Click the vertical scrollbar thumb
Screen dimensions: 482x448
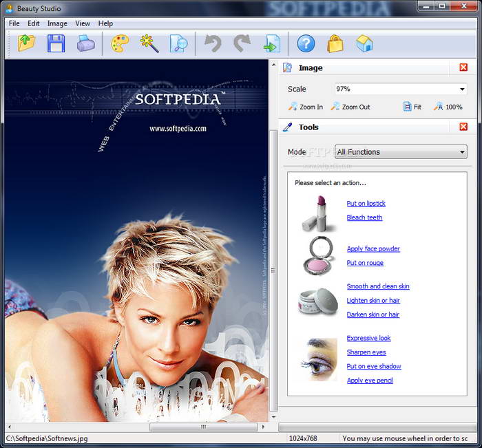273,270
